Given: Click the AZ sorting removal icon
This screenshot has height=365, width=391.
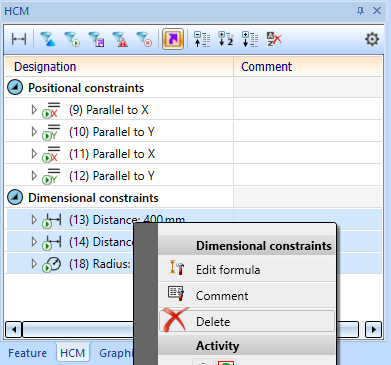Looking at the screenshot, I should [x=274, y=39].
